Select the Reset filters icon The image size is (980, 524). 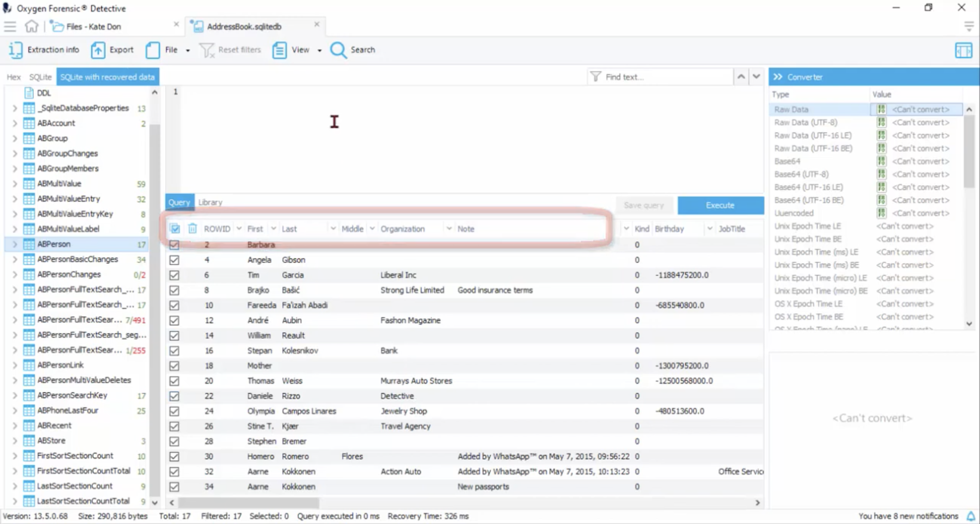[x=207, y=50]
